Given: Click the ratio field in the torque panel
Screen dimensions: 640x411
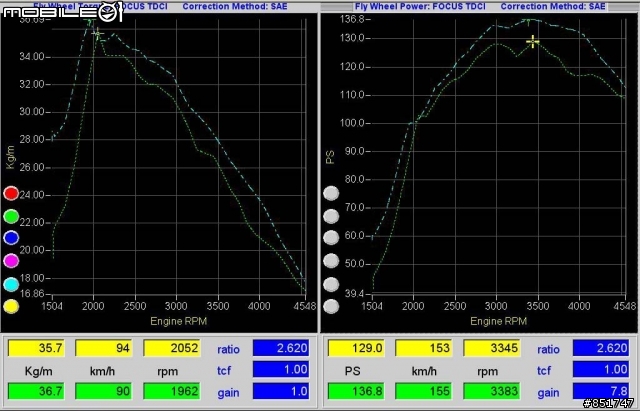Looking at the screenshot, I should [x=281, y=348].
